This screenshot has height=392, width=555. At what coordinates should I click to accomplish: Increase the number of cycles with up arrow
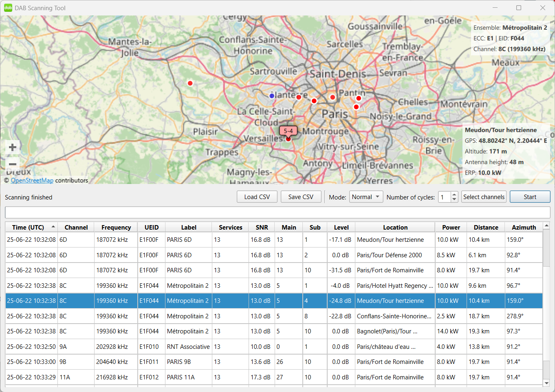coord(454,194)
